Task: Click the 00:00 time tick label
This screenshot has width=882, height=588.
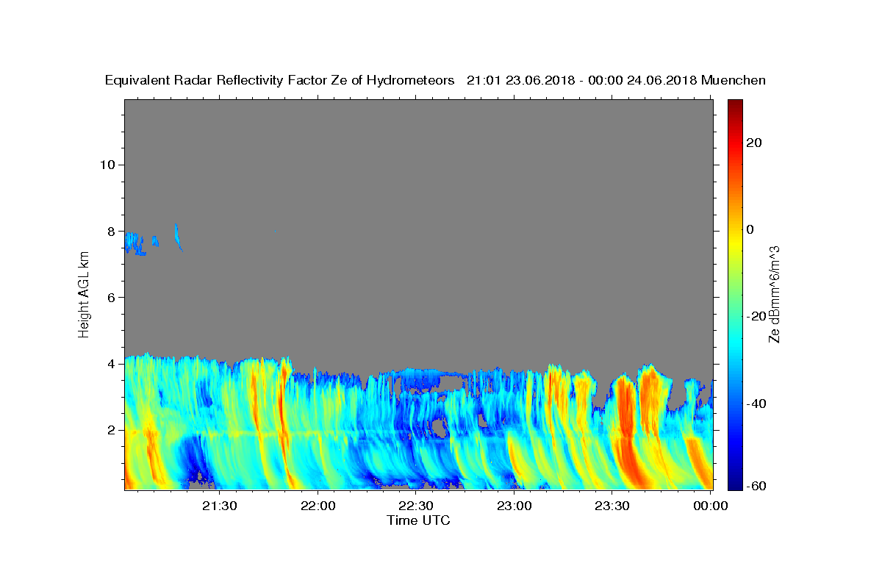Action: tap(710, 506)
